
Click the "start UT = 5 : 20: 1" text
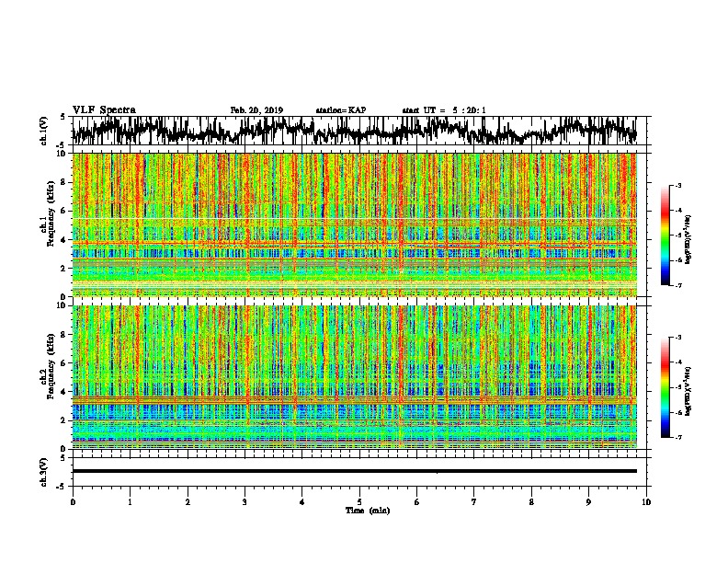[444, 110]
